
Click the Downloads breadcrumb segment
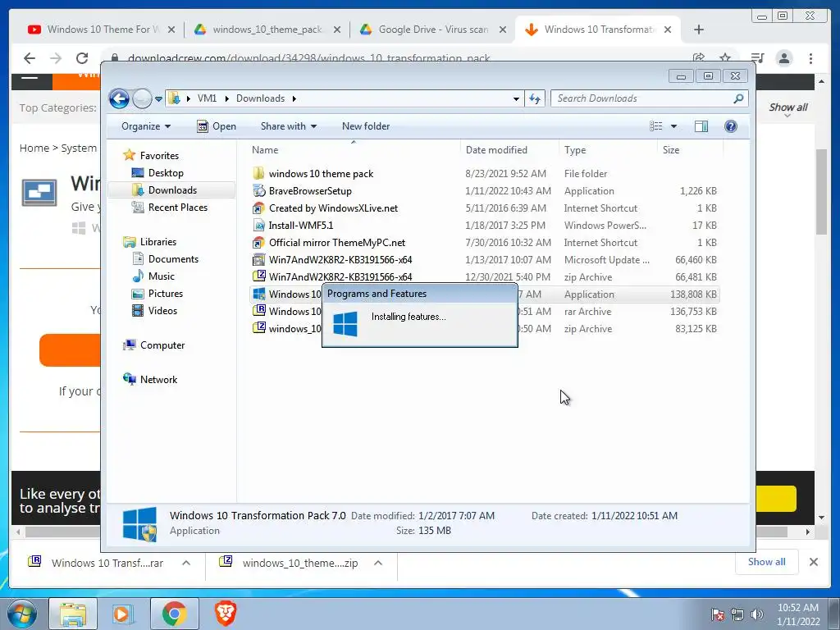coord(260,98)
